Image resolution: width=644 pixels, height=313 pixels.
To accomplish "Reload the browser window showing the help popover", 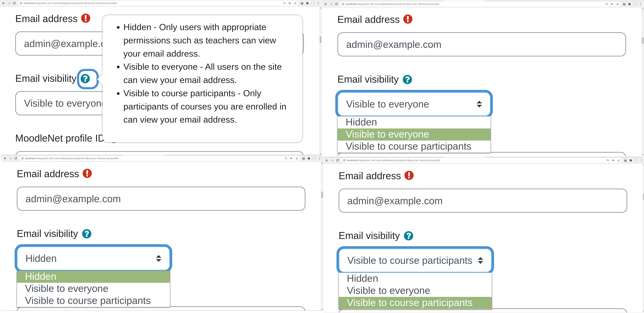I will pos(14,3).
